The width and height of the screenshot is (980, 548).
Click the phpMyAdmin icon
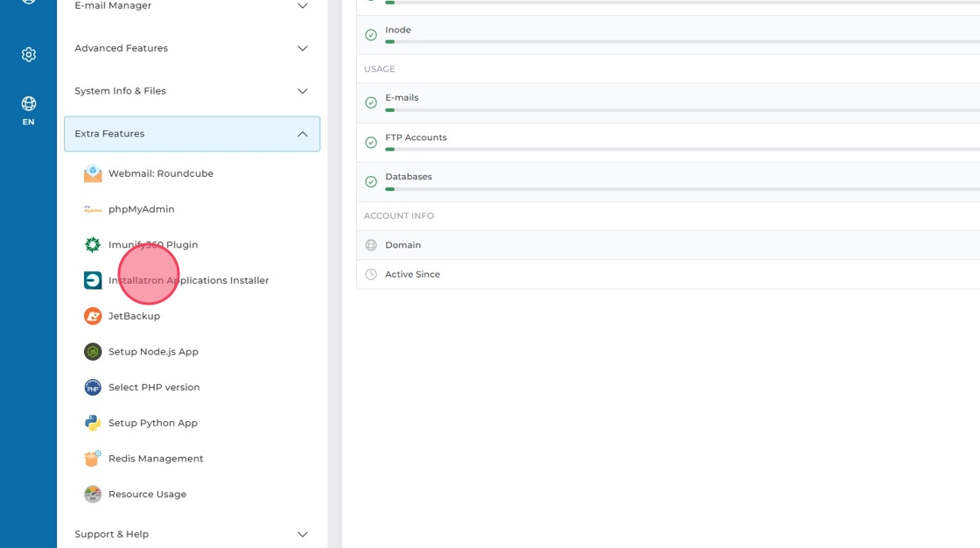[93, 209]
